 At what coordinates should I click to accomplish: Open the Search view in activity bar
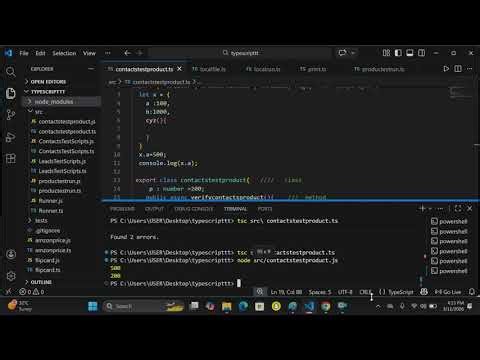[11, 72]
